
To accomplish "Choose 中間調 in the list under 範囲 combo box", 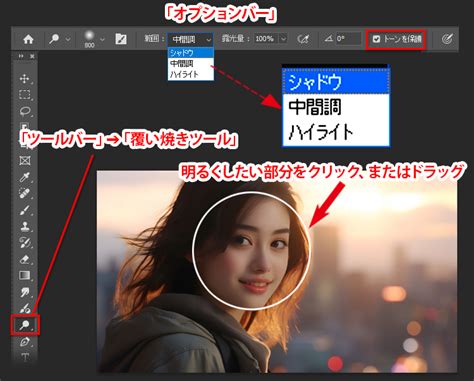I will coord(191,63).
